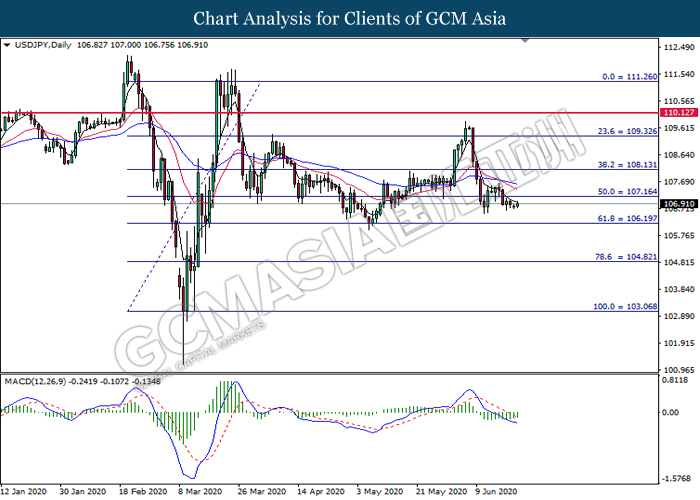Screen dimensions: 700x500
Task: Click the 26 Mar 2020 date label
Action: pyautogui.click(x=262, y=492)
